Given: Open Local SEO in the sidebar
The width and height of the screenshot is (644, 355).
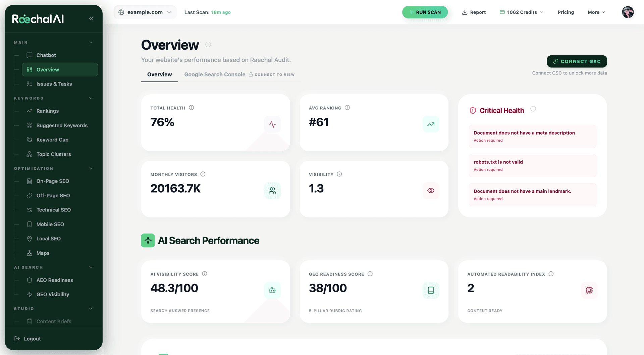Looking at the screenshot, I should (x=60, y=239).
